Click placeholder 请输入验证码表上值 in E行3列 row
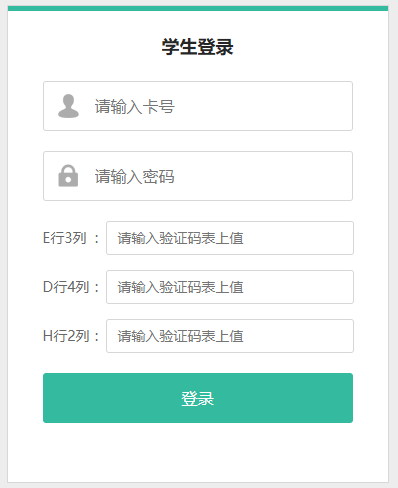The height and width of the screenshot is (488, 398). tap(180, 238)
